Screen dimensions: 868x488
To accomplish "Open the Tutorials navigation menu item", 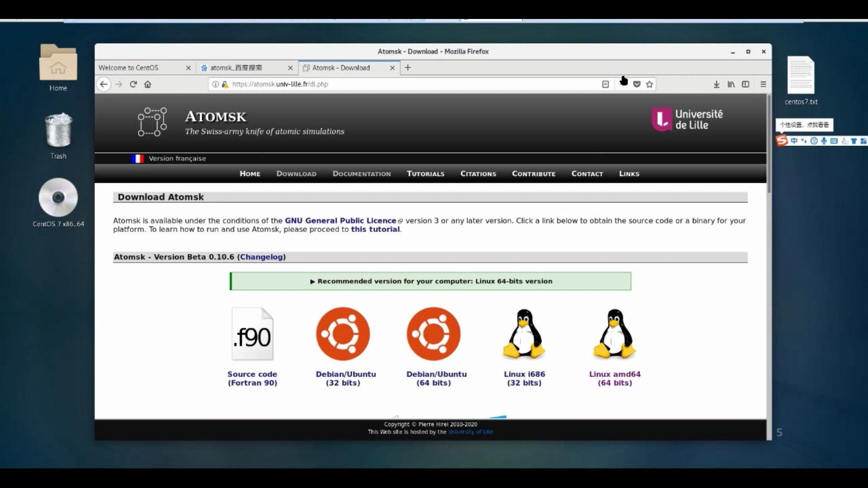I will (x=426, y=174).
